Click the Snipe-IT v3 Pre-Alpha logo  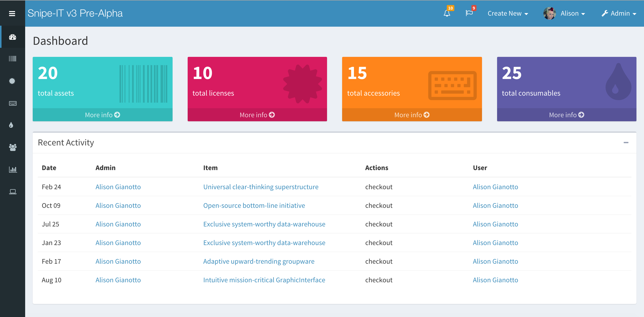(75, 13)
